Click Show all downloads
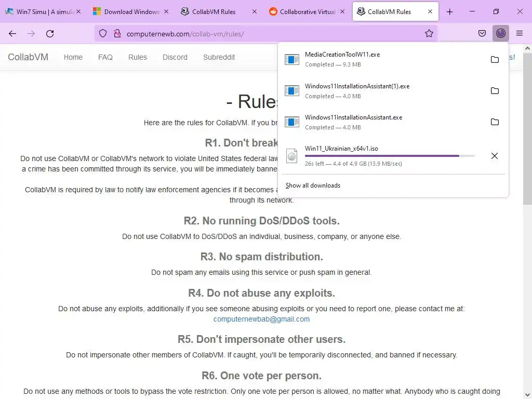Viewport: 532px width, 399px height. point(313,185)
